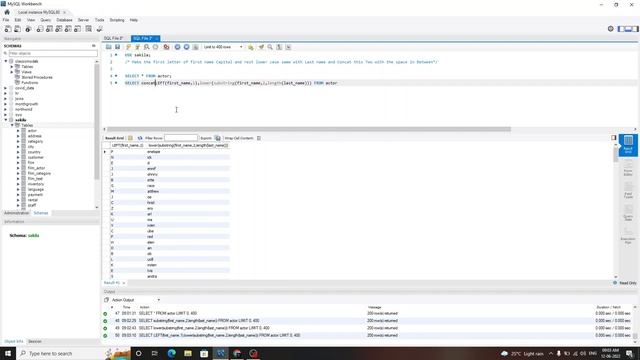640x360 pixels.
Task: Open a script file in this editor
Action: (x=109, y=47)
